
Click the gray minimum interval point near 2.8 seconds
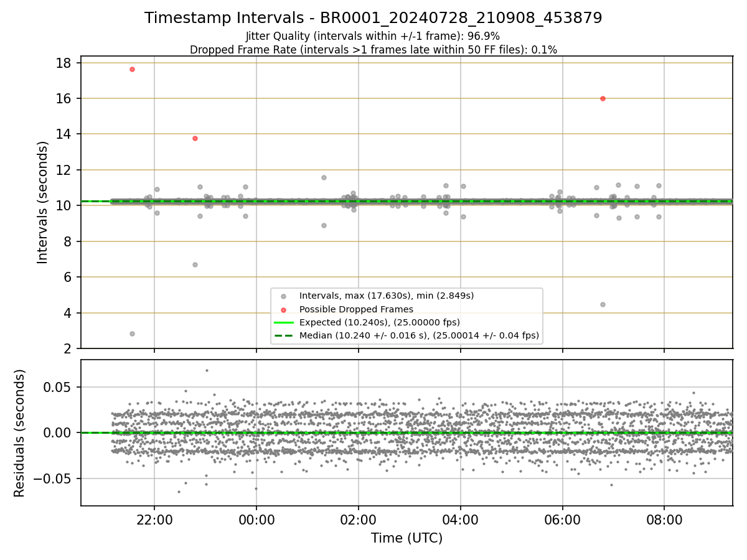click(x=132, y=334)
